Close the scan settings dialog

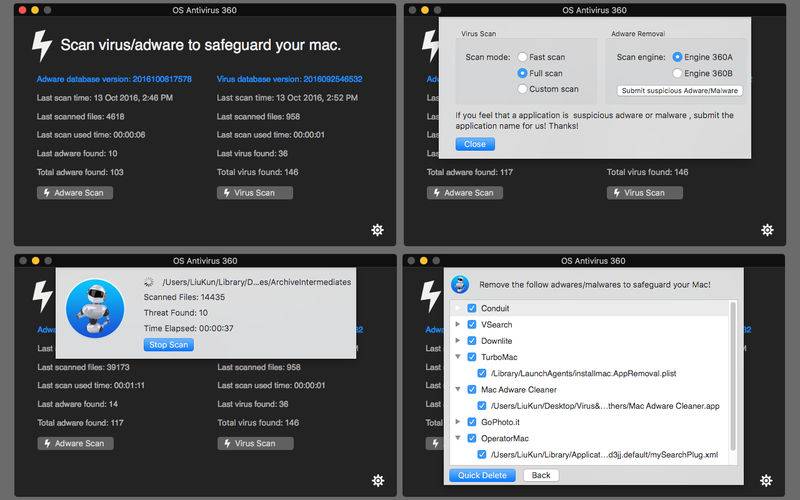click(x=475, y=144)
